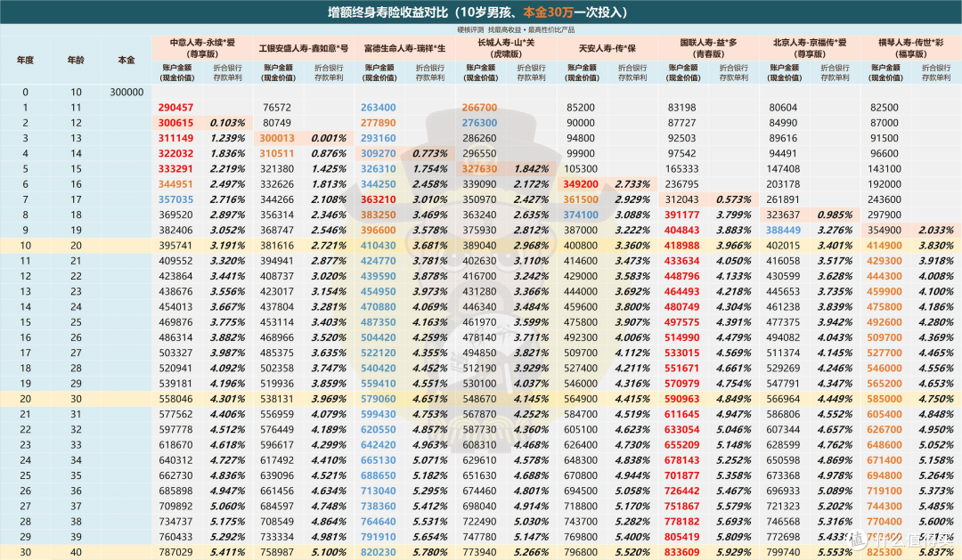Viewport: 962px width, 560px height.
Task: Select the blue value '820230'
Action: (x=378, y=552)
